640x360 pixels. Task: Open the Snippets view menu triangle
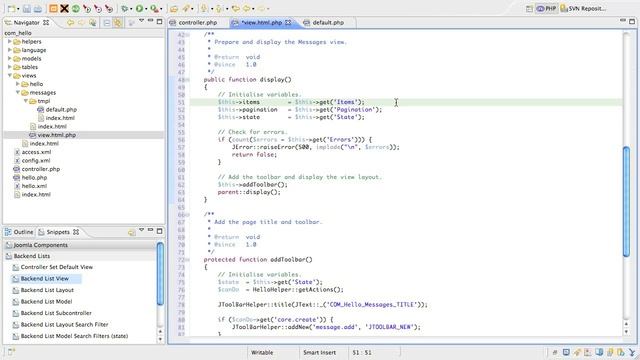point(141,230)
